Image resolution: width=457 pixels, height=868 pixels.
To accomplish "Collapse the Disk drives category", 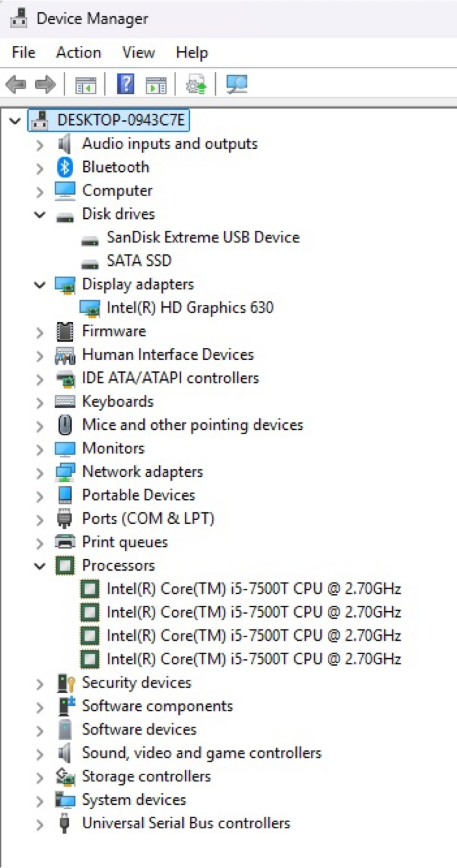I will [x=40, y=215].
